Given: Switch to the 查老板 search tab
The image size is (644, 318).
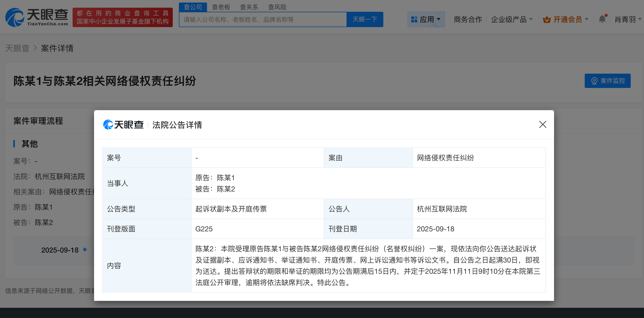Looking at the screenshot, I should 220,7.
